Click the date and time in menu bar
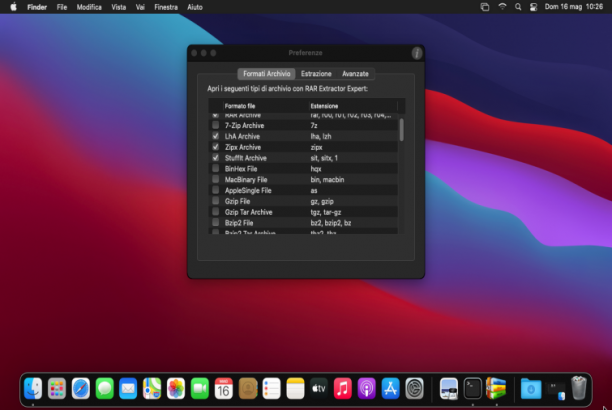 (x=573, y=7)
